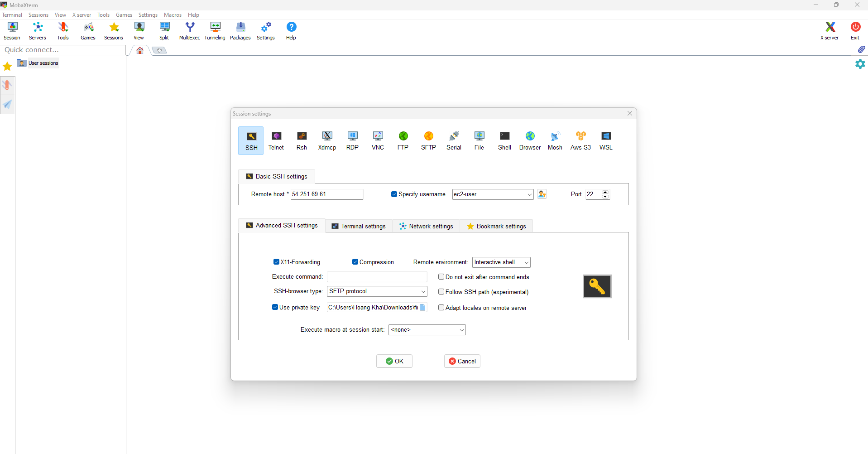Select the WSL session type
Viewport: 868px width, 454px height.
(x=606, y=140)
